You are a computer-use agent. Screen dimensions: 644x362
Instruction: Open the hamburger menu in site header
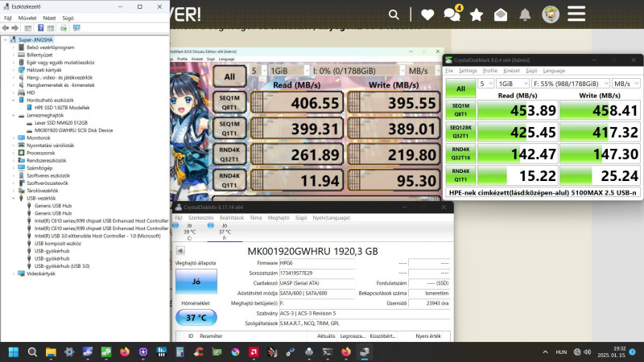(x=576, y=14)
